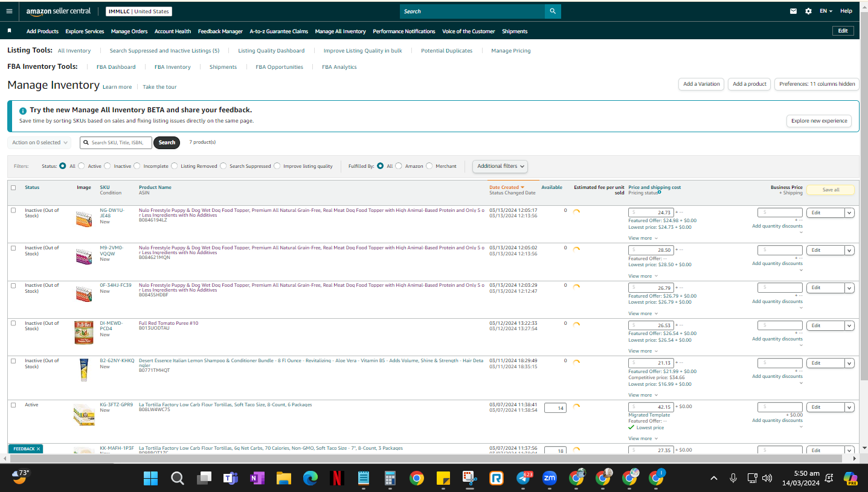The image size is (868, 492).
Task: Tick the select-all checkbox in table header
Action: tap(13, 188)
